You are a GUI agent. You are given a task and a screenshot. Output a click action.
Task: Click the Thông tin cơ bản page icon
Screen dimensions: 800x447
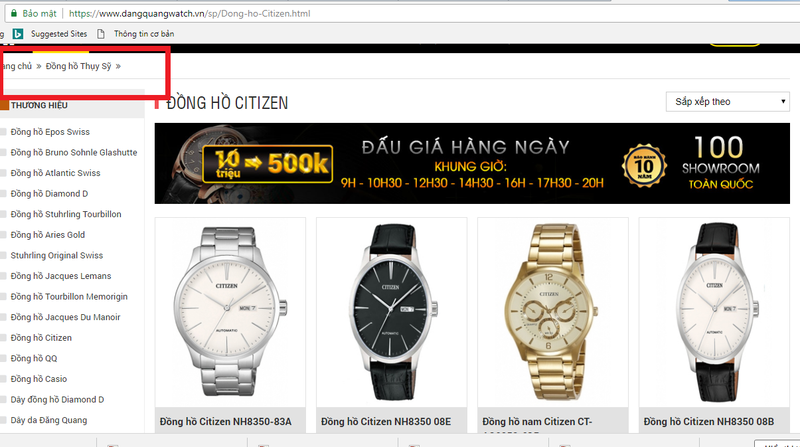tap(101, 34)
